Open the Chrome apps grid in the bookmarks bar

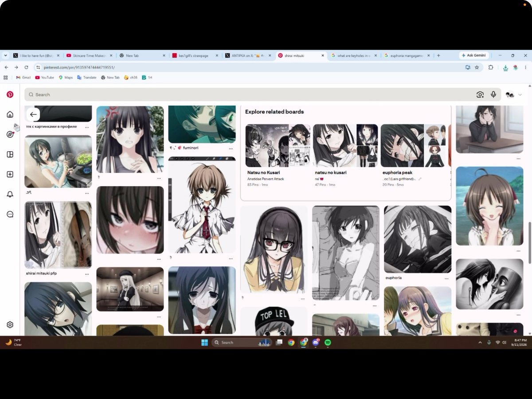coord(6,77)
